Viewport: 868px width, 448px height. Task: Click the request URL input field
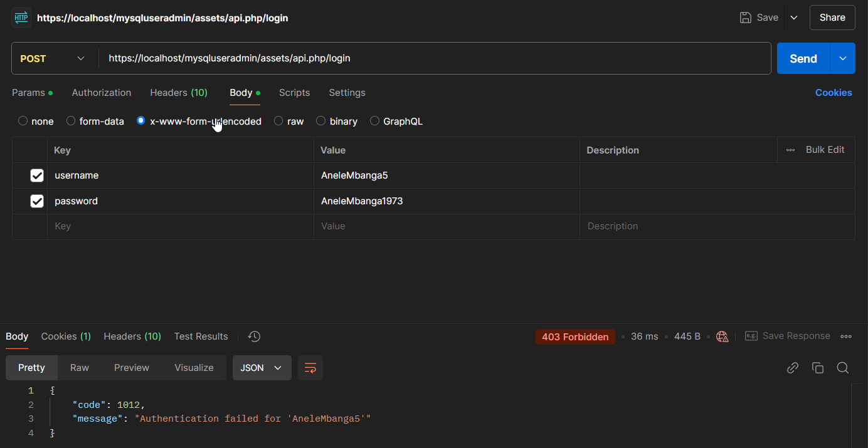click(433, 58)
